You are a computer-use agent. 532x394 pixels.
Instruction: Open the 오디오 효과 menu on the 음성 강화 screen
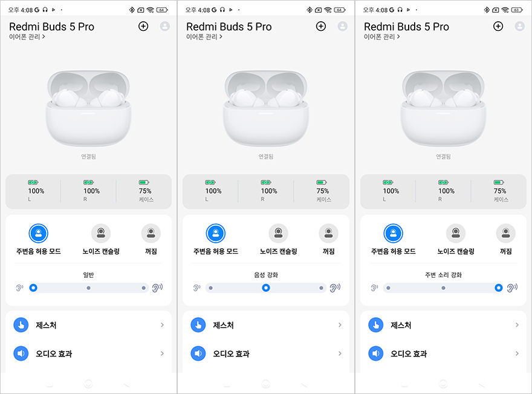266,353
